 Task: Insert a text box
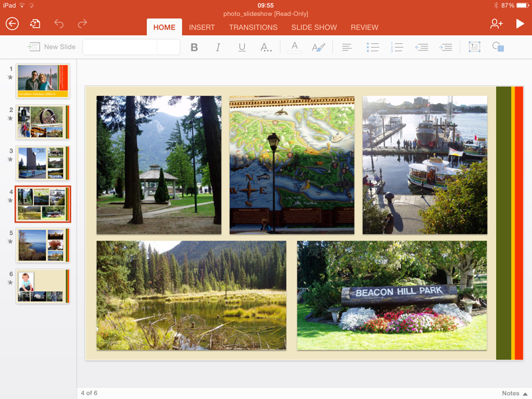pos(474,47)
